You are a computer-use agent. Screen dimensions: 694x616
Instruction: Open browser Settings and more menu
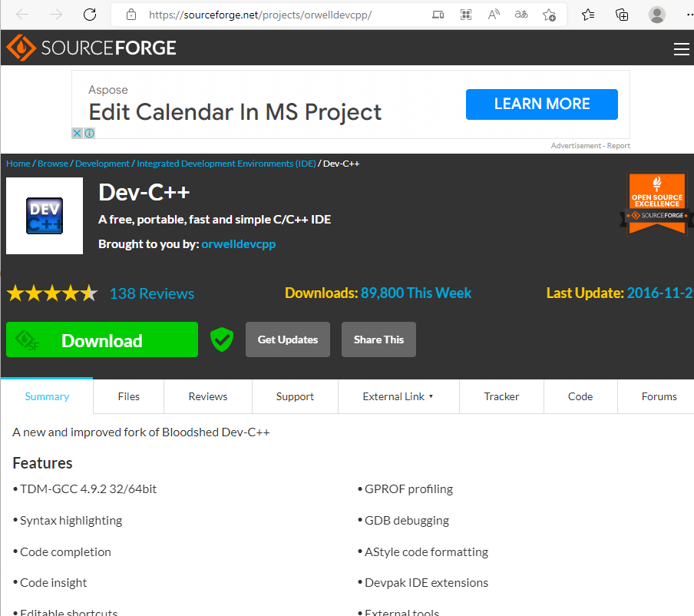[689, 15]
